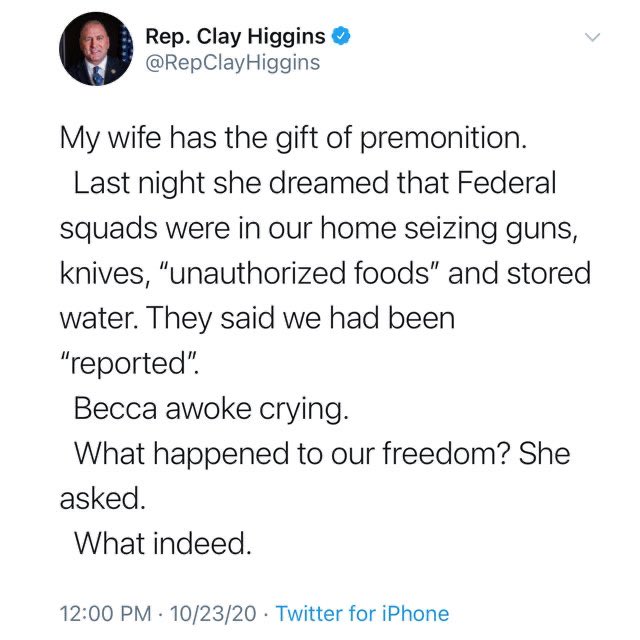
Task: Open the Rep. Clay Higgins display name
Action: 236,37
